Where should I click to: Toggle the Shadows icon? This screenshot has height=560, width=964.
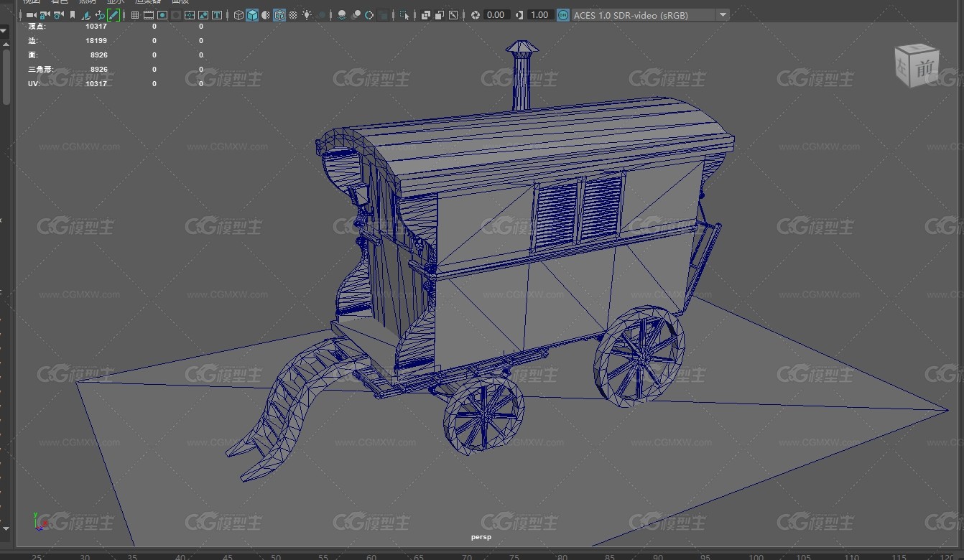pos(321,15)
